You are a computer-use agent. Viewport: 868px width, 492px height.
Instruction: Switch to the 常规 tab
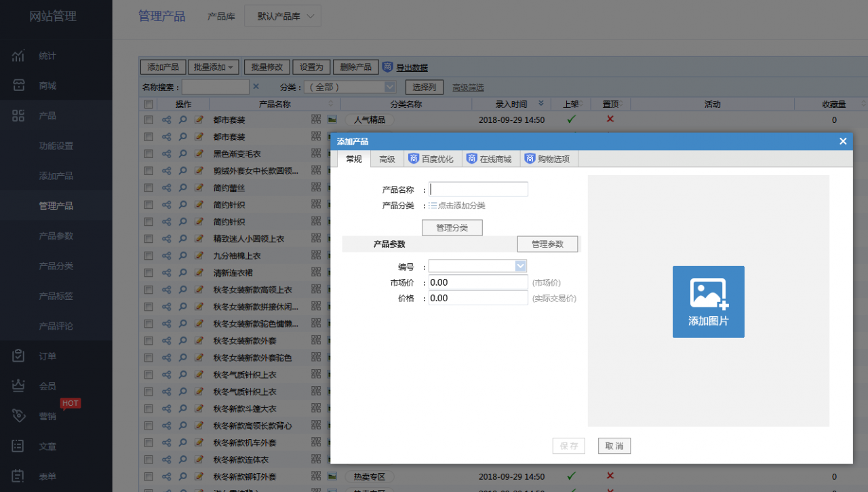pyautogui.click(x=354, y=159)
